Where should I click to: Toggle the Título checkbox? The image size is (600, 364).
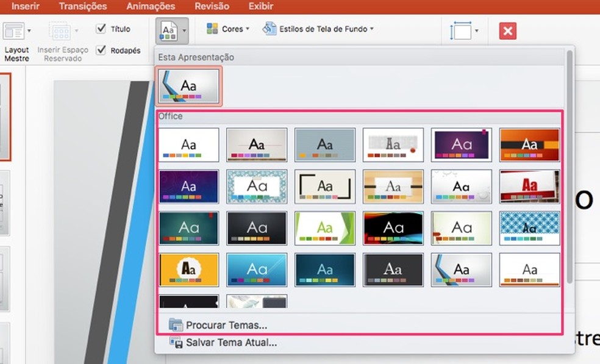tap(101, 29)
